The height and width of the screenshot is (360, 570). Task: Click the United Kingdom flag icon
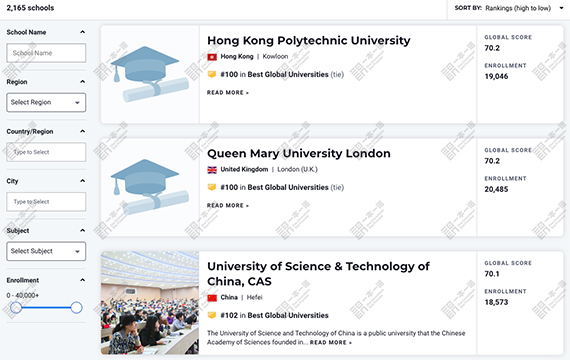click(212, 170)
